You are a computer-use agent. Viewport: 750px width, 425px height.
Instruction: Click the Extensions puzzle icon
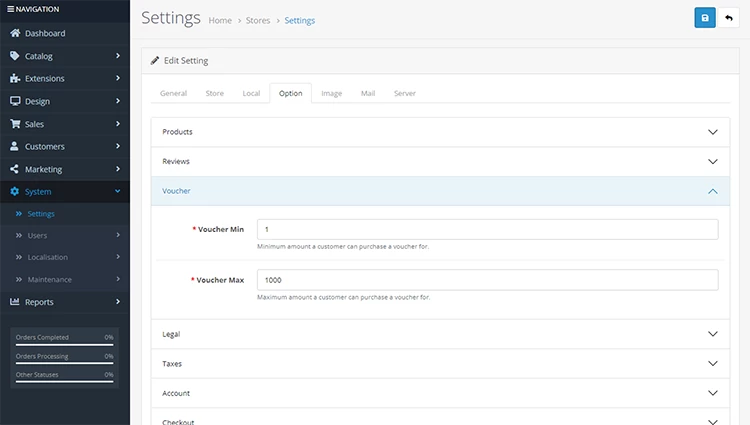click(x=15, y=78)
